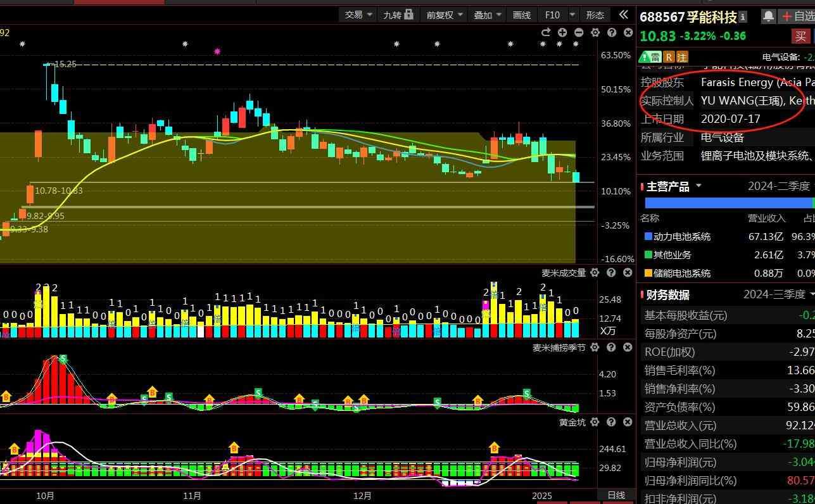Click the zoom-out minus icon on main chart

click(x=579, y=32)
